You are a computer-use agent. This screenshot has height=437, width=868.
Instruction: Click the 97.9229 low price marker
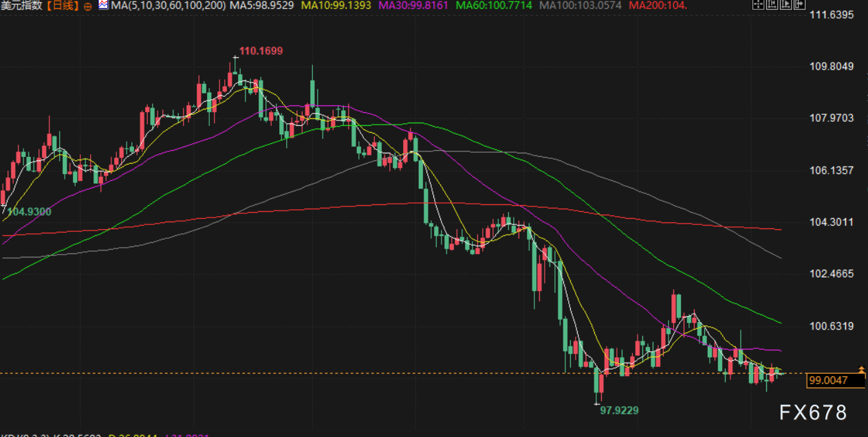pyautogui.click(x=619, y=410)
